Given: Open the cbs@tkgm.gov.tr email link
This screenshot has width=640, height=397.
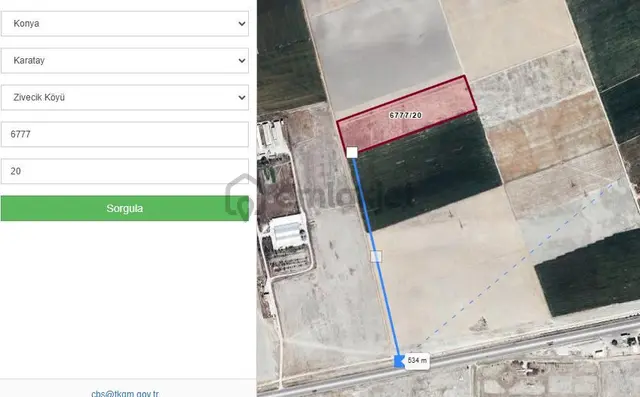Looking at the screenshot, I should tap(125, 394).
